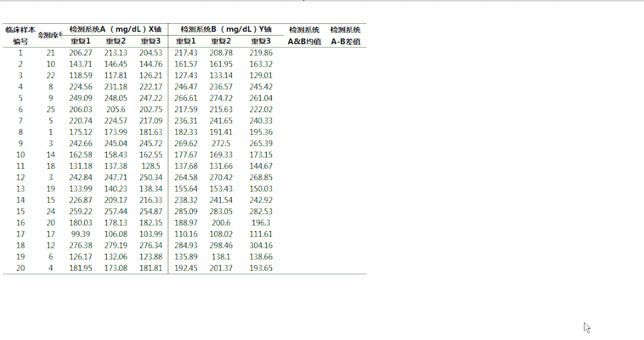Select the cell containing 285.09
The image size is (644, 340).
(185, 212)
